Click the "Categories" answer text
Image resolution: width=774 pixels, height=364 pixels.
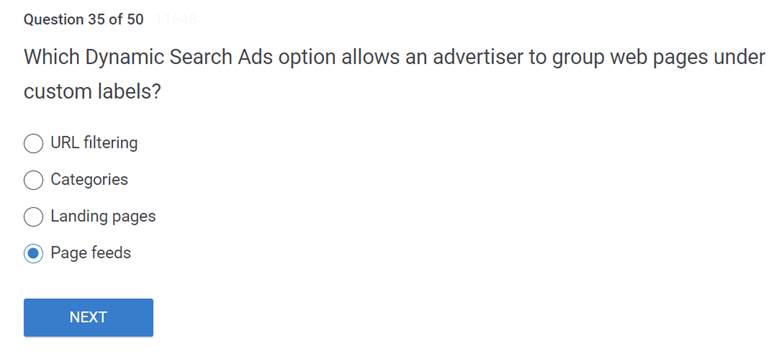(x=89, y=179)
